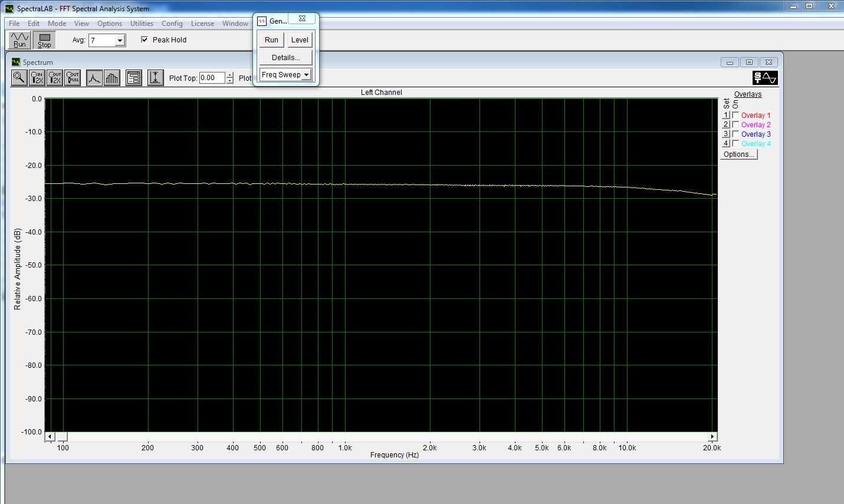Click Set button 1 for Overlay 1
Screen dimensions: 844x504
[726, 116]
